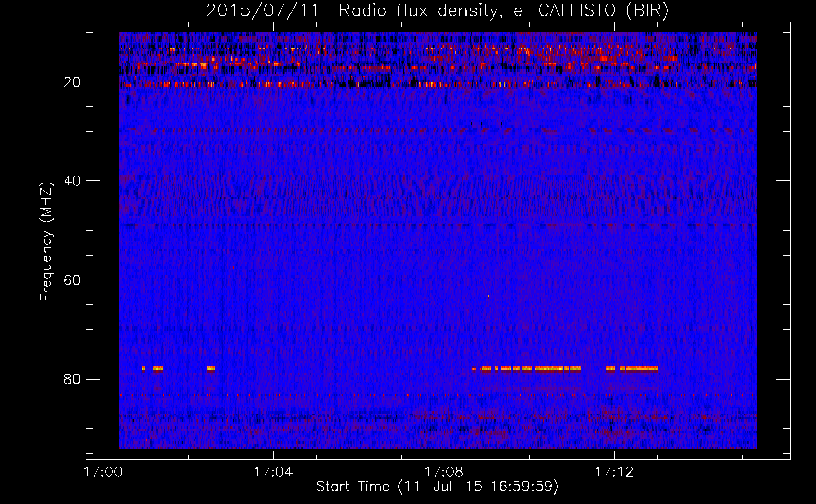Click the '20' frequency tick label

coord(72,82)
